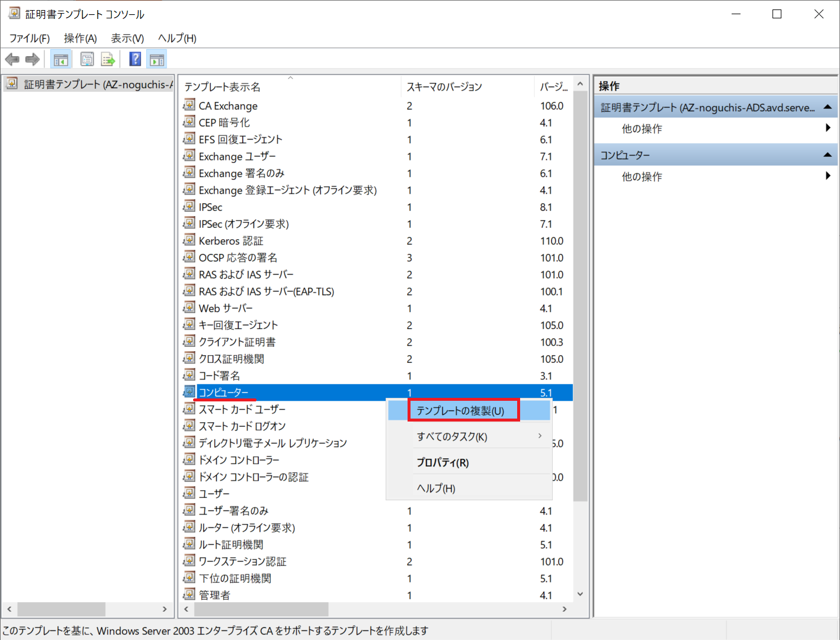
Task: Click the list vertical scrollbar up arrow
Action: coord(581,84)
